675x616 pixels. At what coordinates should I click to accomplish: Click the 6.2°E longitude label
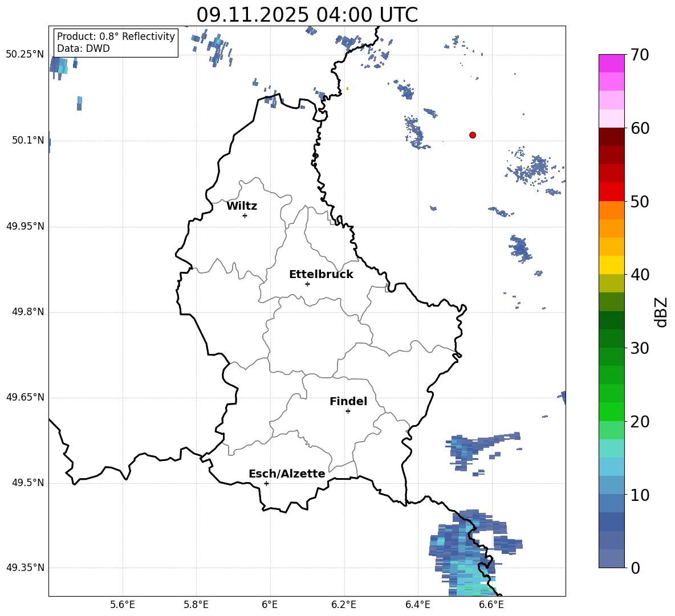pos(344,605)
